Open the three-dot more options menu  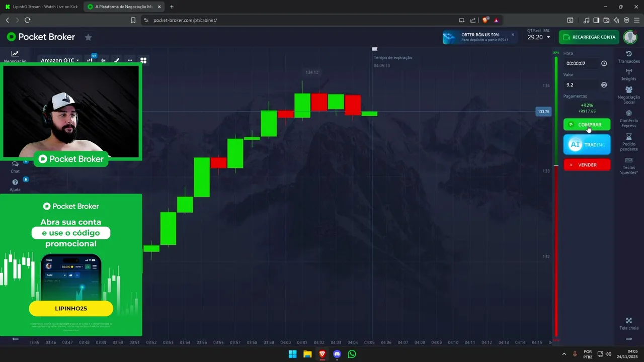tap(130, 60)
